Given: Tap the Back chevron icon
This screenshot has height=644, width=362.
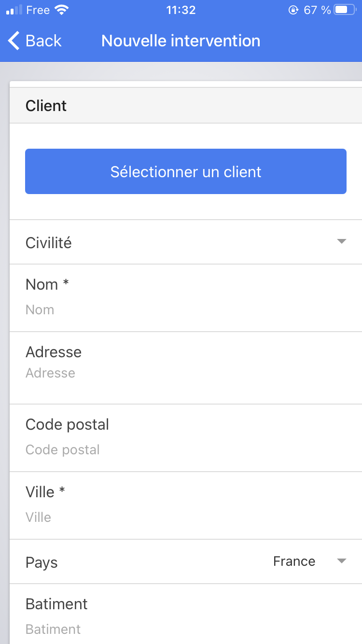Looking at the screenshot, I should click(14, 41).
